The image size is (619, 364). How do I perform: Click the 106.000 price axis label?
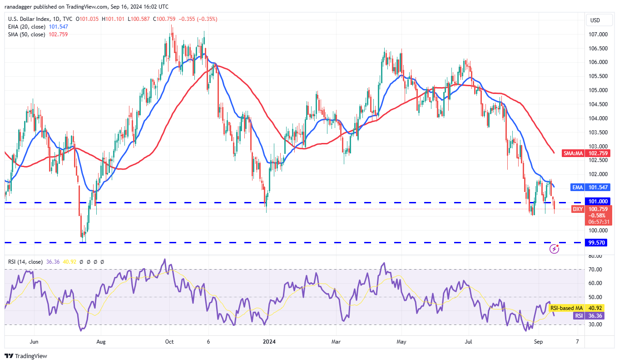tap(598, 62)
